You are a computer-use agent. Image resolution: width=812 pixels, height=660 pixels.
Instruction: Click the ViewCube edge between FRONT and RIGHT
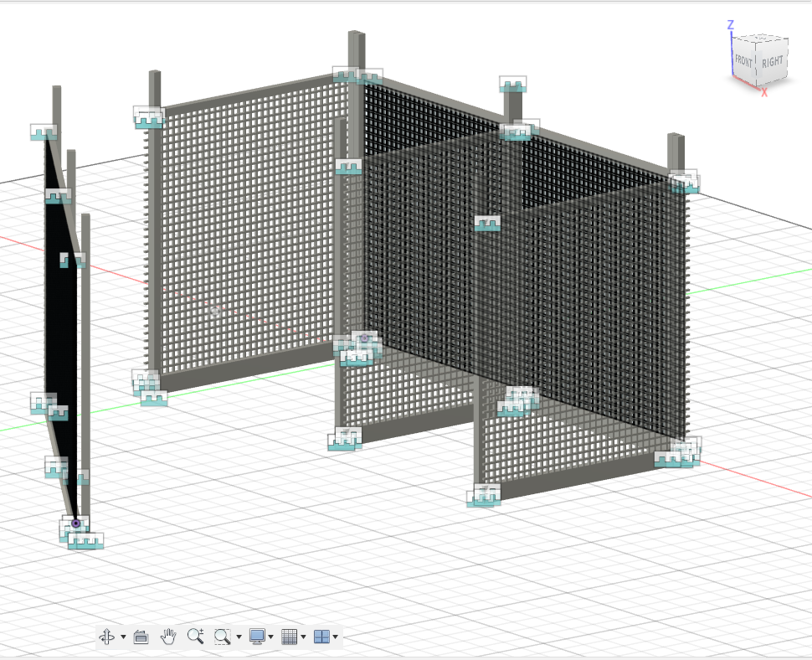point(757,64)
